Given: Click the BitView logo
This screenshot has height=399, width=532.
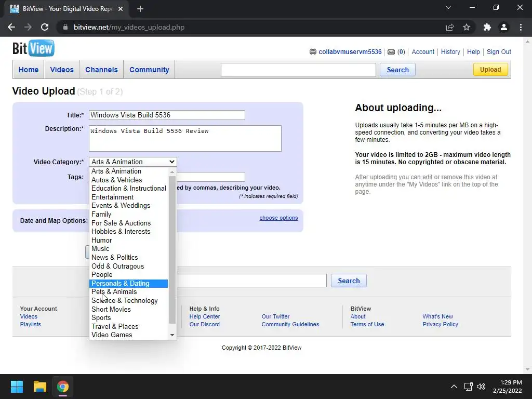Looking at the screenshot, I should point(33,48).
